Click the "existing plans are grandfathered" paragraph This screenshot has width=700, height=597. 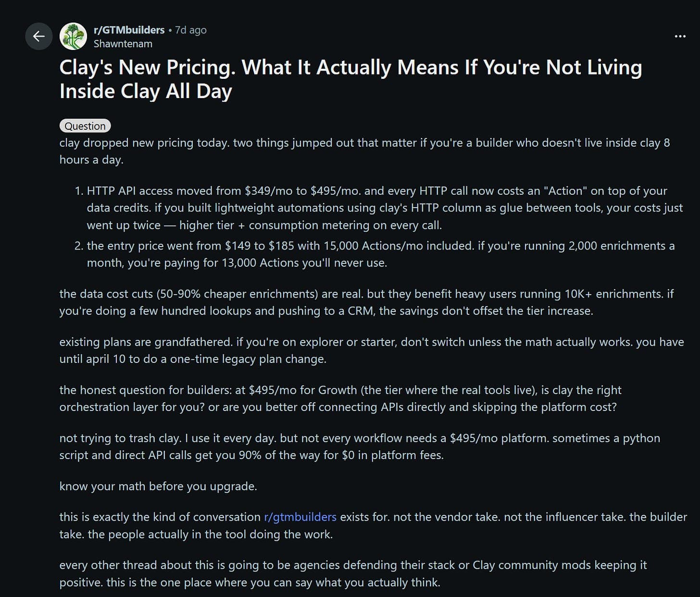pos(371,350)
